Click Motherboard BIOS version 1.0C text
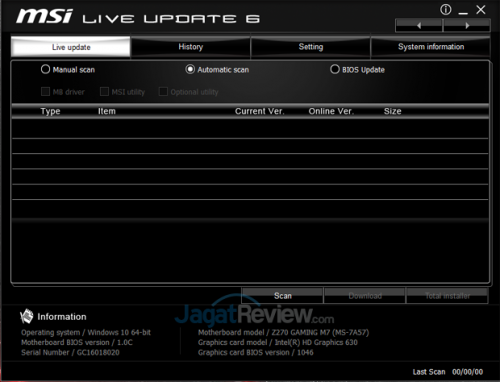The height and width of the screenshot is (382, 500). pos(77,342)
